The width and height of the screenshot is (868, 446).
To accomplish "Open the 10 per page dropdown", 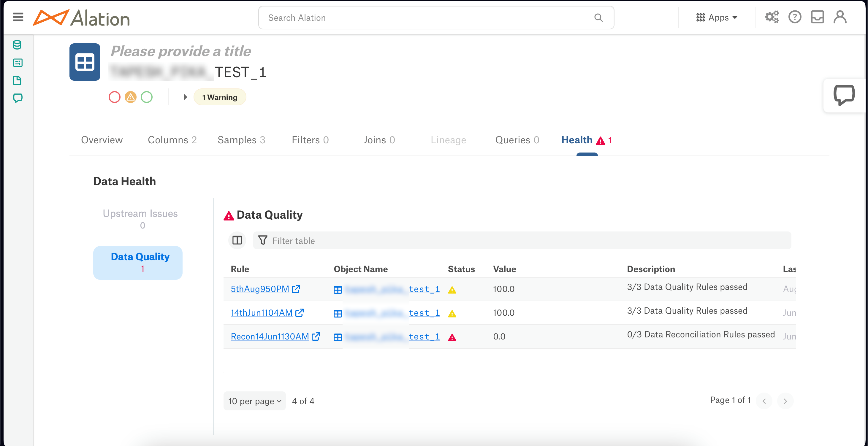I will 254,401.
